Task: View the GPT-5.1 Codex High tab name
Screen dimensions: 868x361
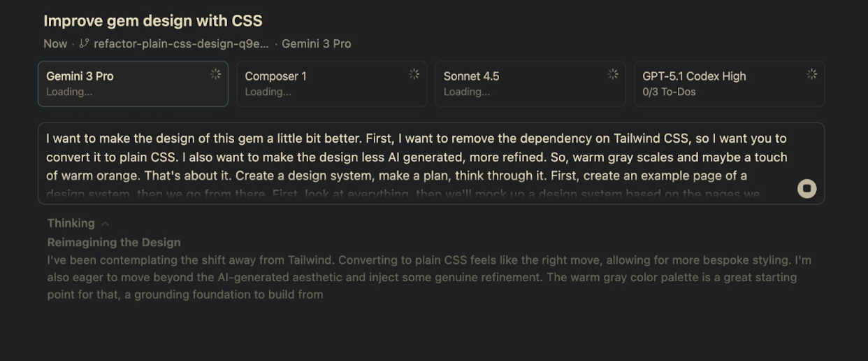Action: pyautogui.click(x=694, y=76)
